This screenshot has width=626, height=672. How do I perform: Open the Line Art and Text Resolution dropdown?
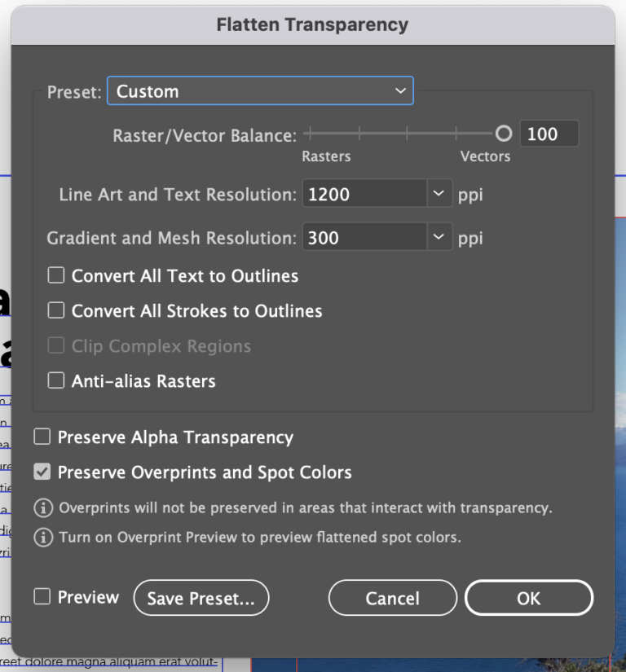click(x=439, y=194)
